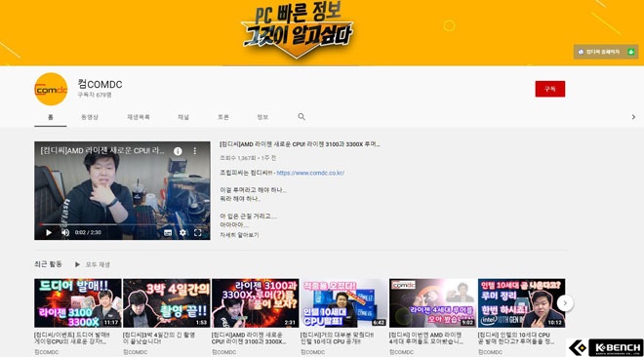Open the 라이젠 3100 3300X 11:17 thumbnail
644x357 pixels.
(x=78, y=303)
